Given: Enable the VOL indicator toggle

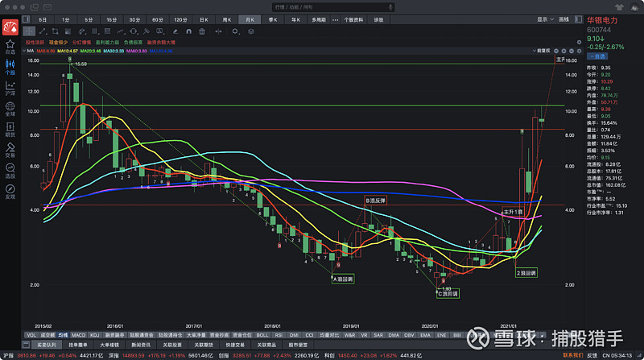Looking at the screenshot, I should click(x=31, y=335).
